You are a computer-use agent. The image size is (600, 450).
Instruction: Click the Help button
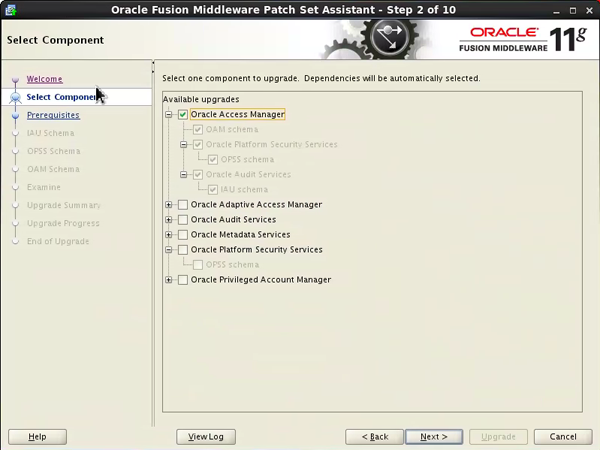coord(38,437)
